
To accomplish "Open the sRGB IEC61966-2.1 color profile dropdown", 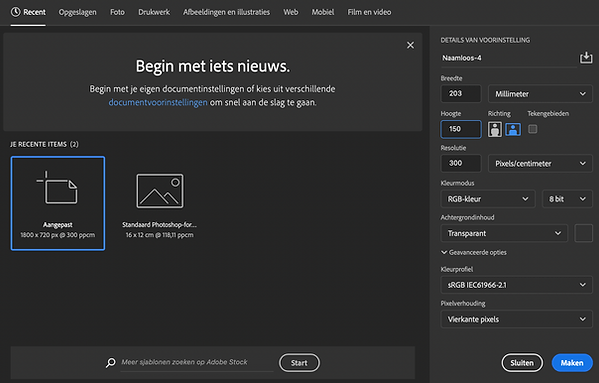I will [x=516, y=285].
